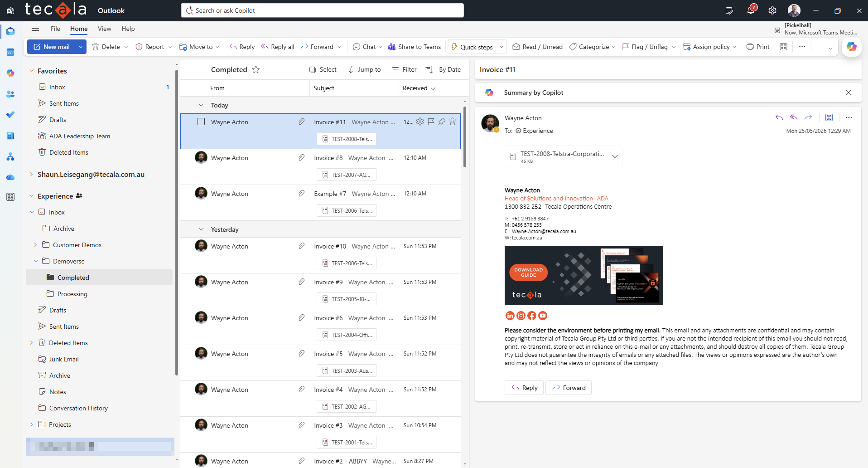The width and height of the screenshot is (868, 468).
Task: Collapse the Yesterday message group
Action: 201,229
